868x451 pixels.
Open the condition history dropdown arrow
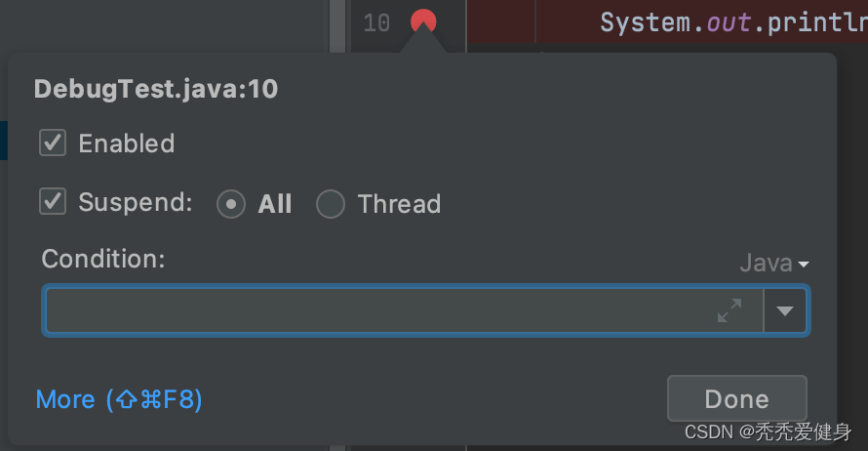785,310
